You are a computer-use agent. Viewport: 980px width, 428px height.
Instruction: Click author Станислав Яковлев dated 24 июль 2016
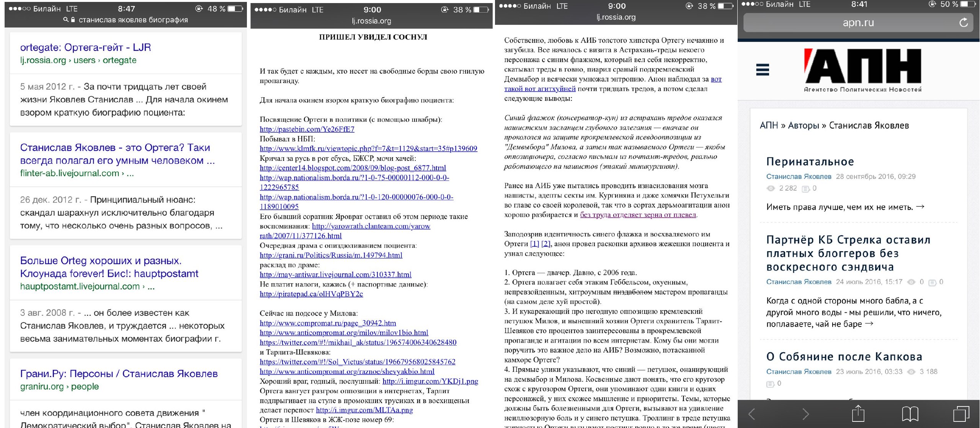click(x=799, y=282)
